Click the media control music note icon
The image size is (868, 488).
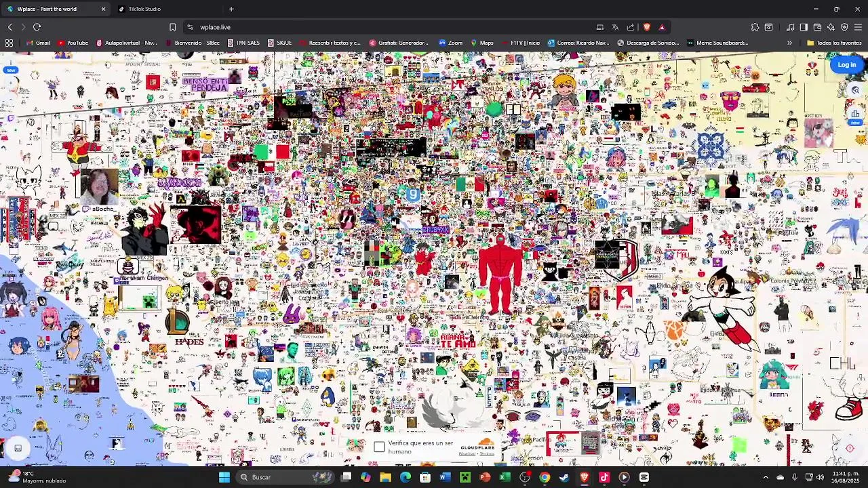coord(790,27)
